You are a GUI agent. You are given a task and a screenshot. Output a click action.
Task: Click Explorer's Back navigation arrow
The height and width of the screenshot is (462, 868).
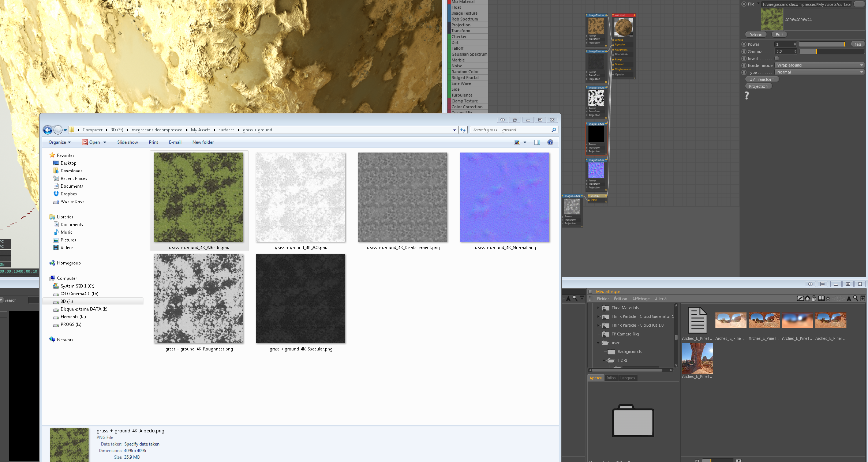tap(48, 130)
